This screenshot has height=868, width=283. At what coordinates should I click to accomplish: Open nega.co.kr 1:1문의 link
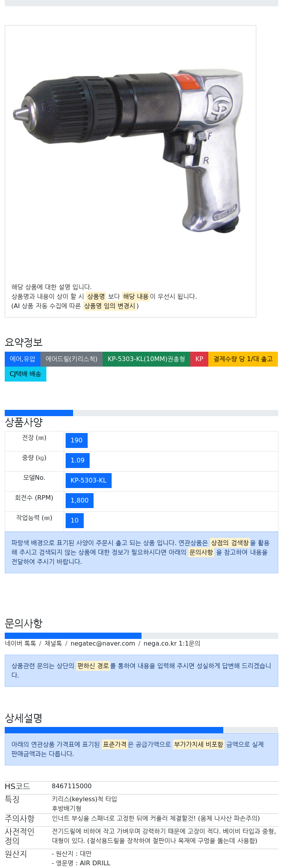[x=172, y=644]
